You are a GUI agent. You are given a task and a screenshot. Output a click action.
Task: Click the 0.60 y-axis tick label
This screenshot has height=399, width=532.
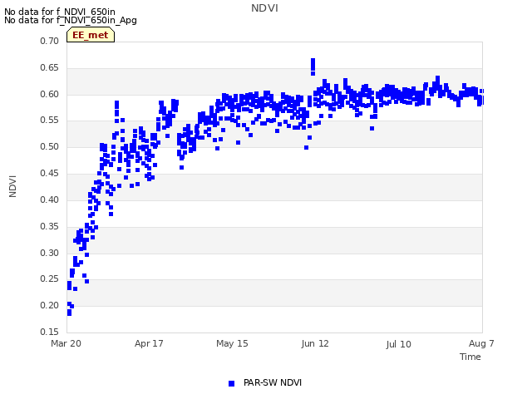click(x=49, y=94)
